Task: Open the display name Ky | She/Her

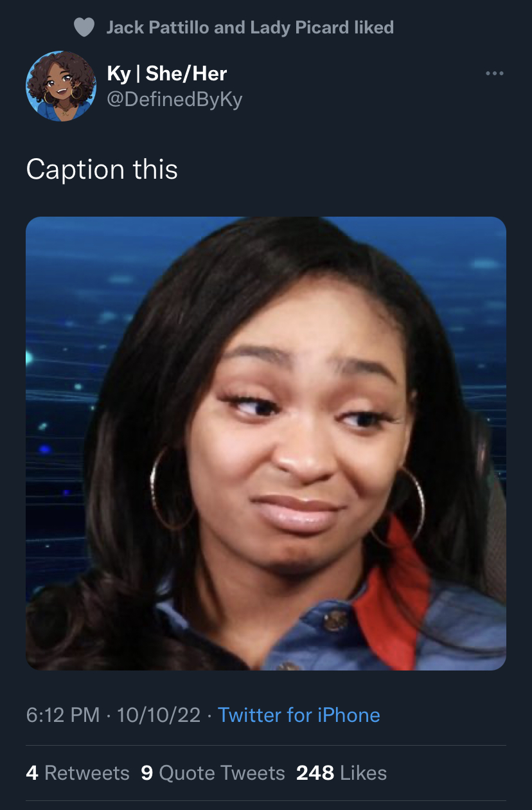Action: click(167, 73)
